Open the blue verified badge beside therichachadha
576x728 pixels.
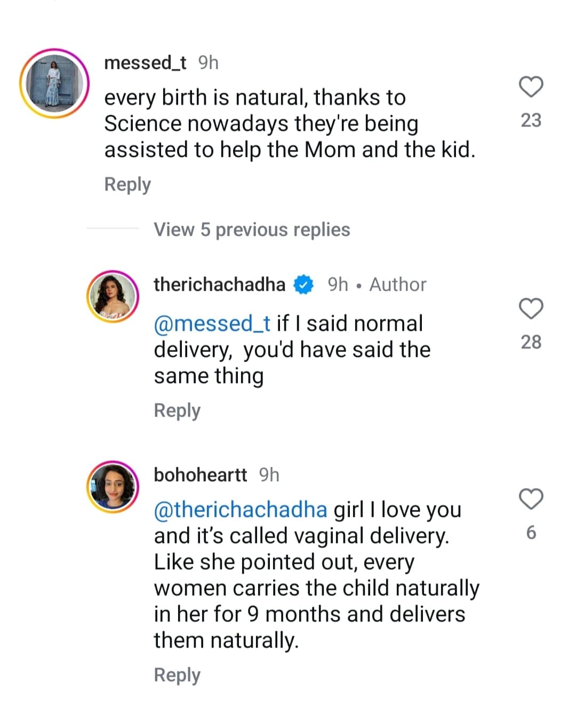(303, 285)
